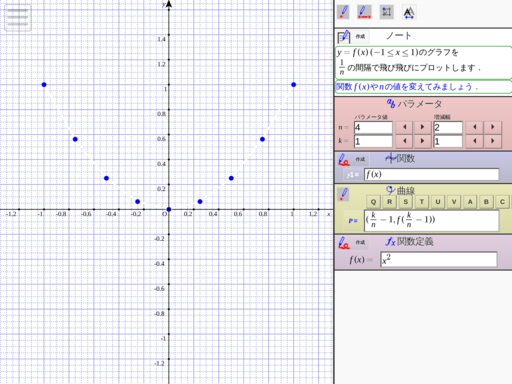Decrease k step width with left arrow
The height and width of the screenshot is (384, 512).
point(475,141)
